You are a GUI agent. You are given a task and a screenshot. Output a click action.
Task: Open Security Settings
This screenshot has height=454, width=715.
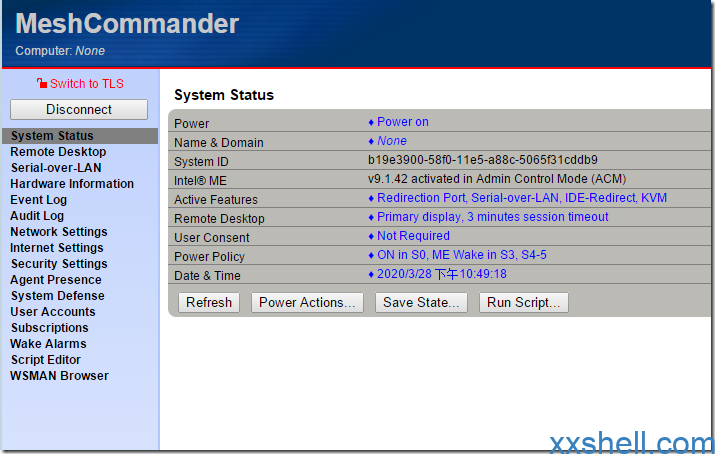click(x=59, y=263)
